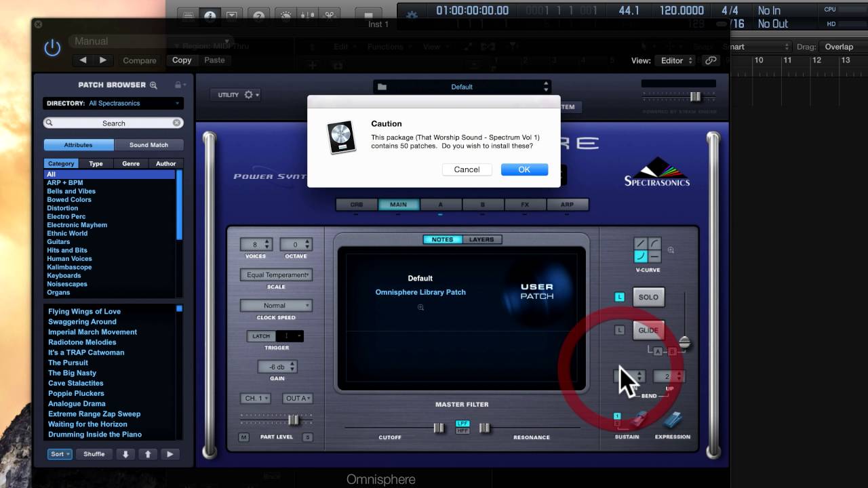The image size is (868, 488).
Task: Open the Equal Temperament scale dropdown
Action: pyautogui.click(x=276, y=274)
